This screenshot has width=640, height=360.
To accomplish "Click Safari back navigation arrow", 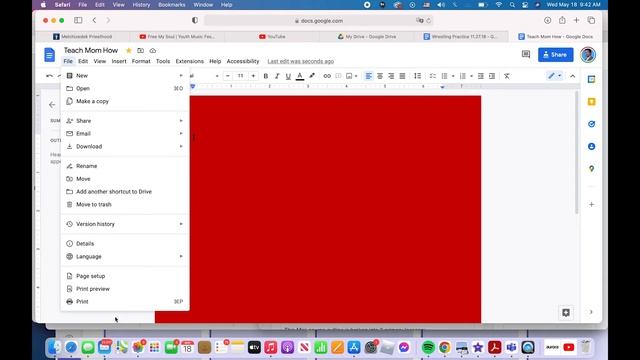I will (94, 20).
